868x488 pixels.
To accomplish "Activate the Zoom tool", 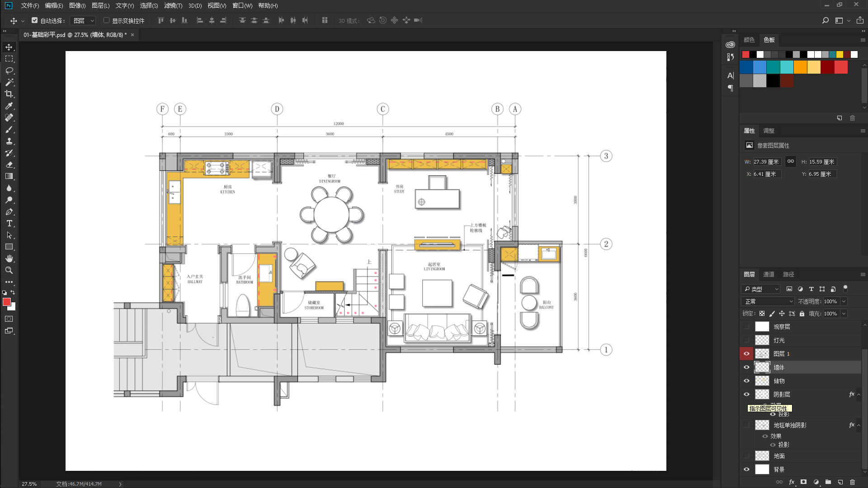I will [x=9, y=270].
